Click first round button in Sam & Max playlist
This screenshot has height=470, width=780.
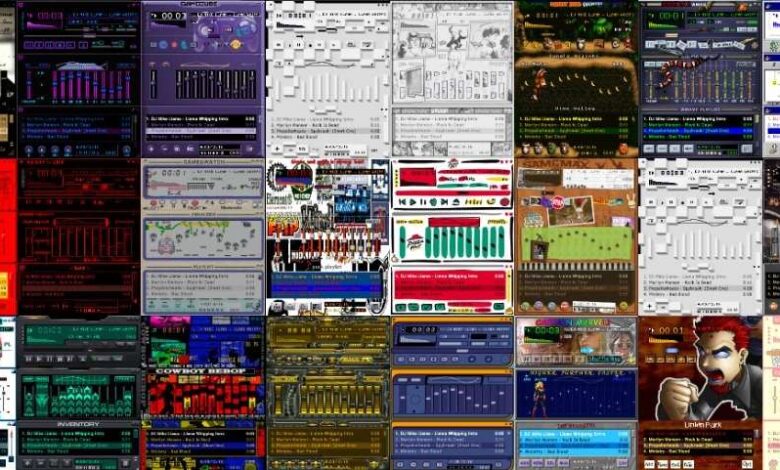[x=525, y=305]
